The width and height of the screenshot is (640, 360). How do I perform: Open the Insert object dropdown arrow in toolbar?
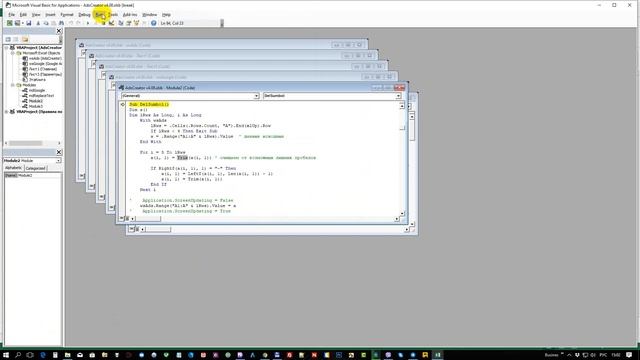pos(22,23)
